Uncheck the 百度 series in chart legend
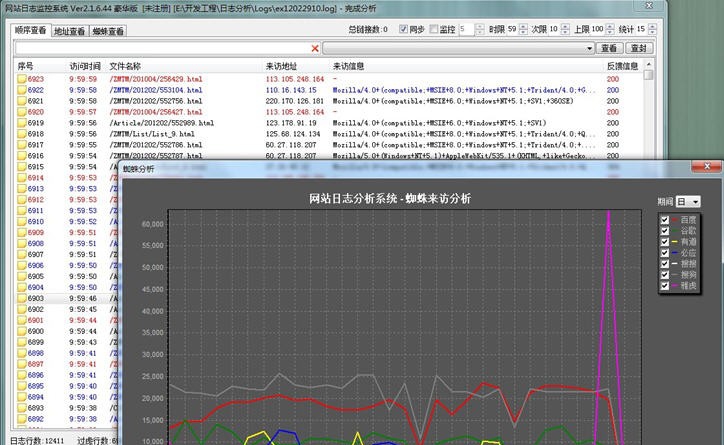The height and width of the screenshot is (445, 724). point(665,220)
